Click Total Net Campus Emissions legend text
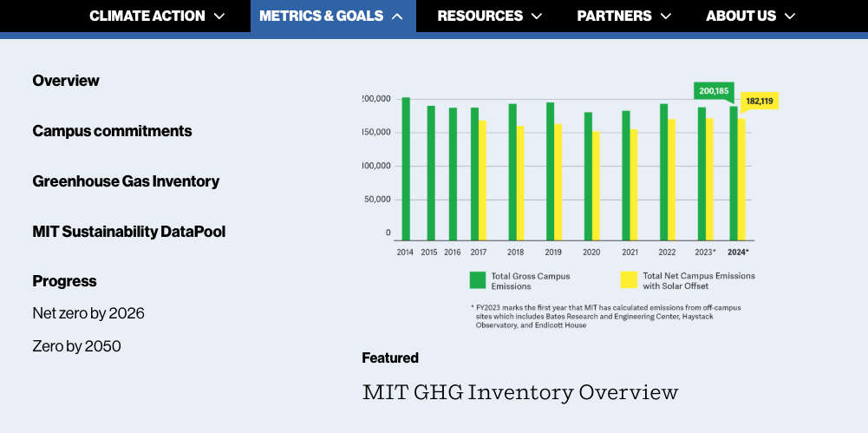Viewport: 868px width, 433px height. 699,281
